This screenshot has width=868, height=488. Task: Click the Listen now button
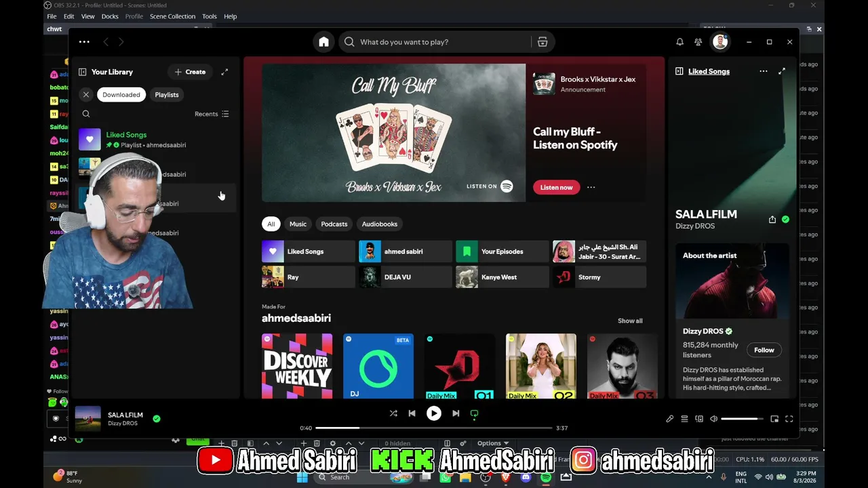[557, 187]
